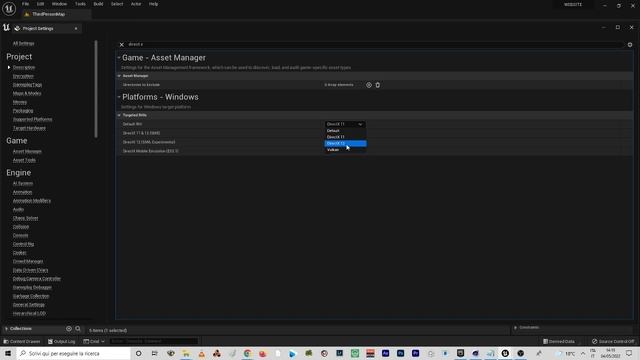640x360 pixels.
Task: Open AI System engine settings
Action: [x=22, y=184]
